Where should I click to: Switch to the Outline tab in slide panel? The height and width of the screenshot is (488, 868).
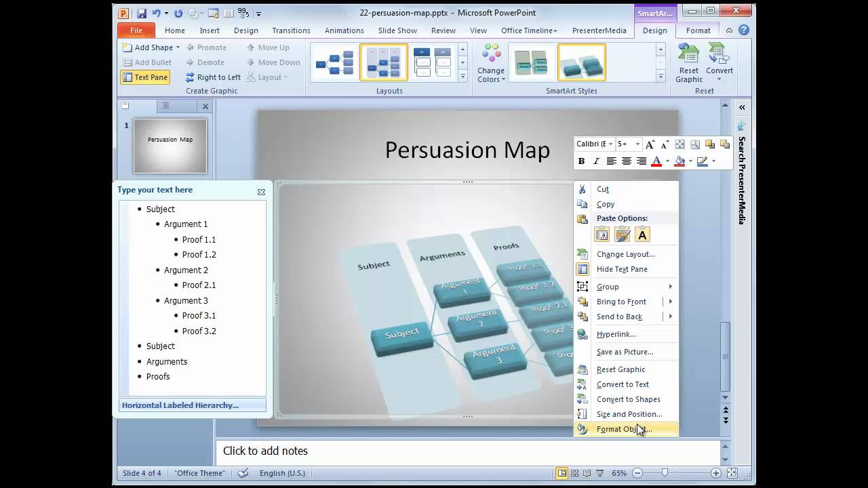(x=165, y=106)
